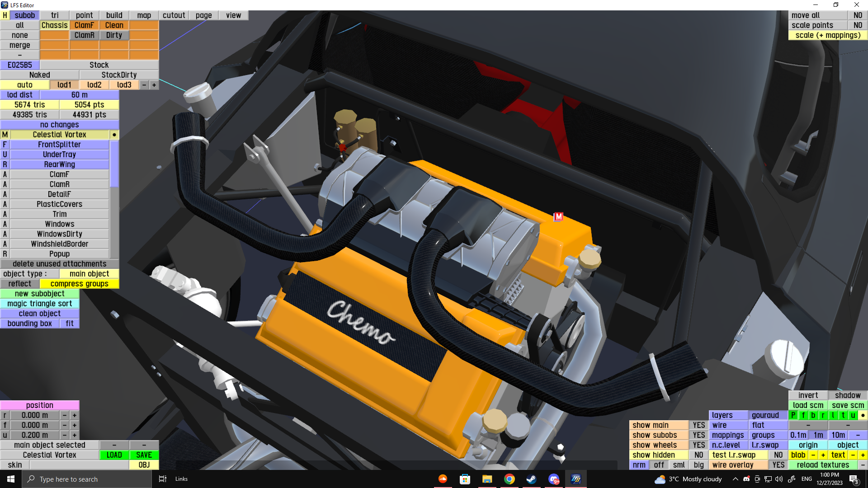Open the cutout tab
The width and height of the screenshot is (868, 488).
point(174,15)
